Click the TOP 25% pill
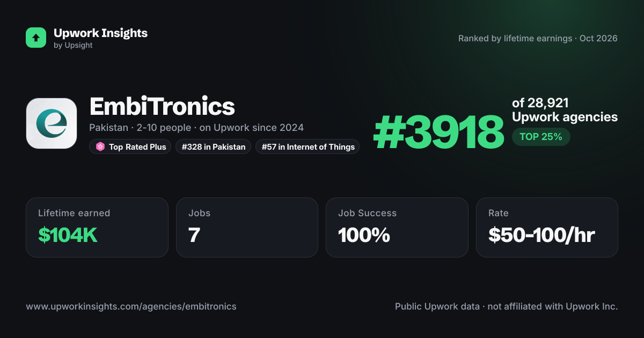This screenshot has height=338, width=644. point(541,137)
